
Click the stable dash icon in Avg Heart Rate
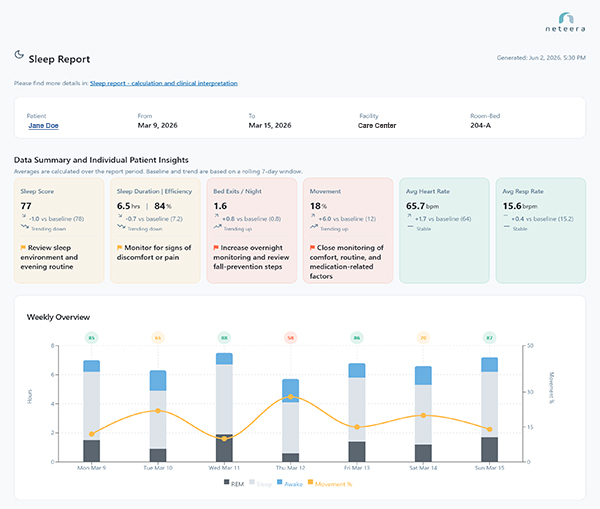[x=410, y=227]
